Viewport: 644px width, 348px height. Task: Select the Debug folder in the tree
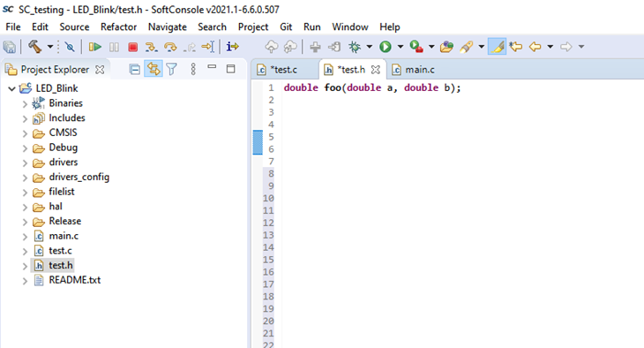[63, 148]
